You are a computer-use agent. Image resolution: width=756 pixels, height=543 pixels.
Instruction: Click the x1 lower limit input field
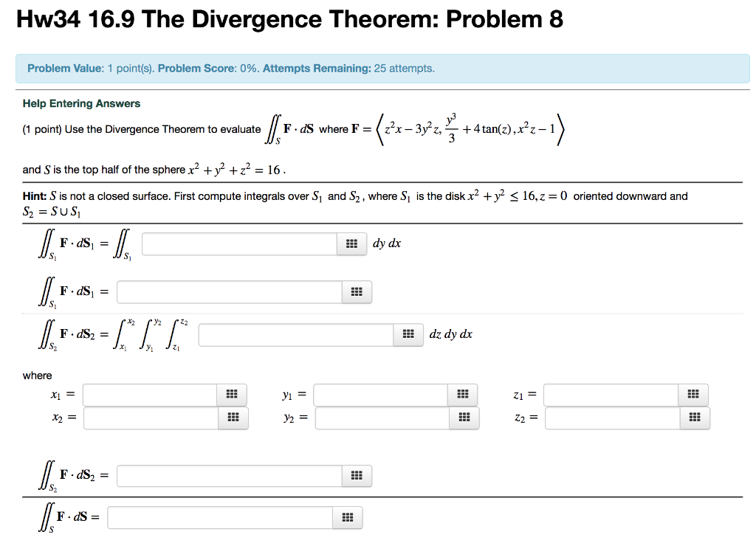[148, 395]
